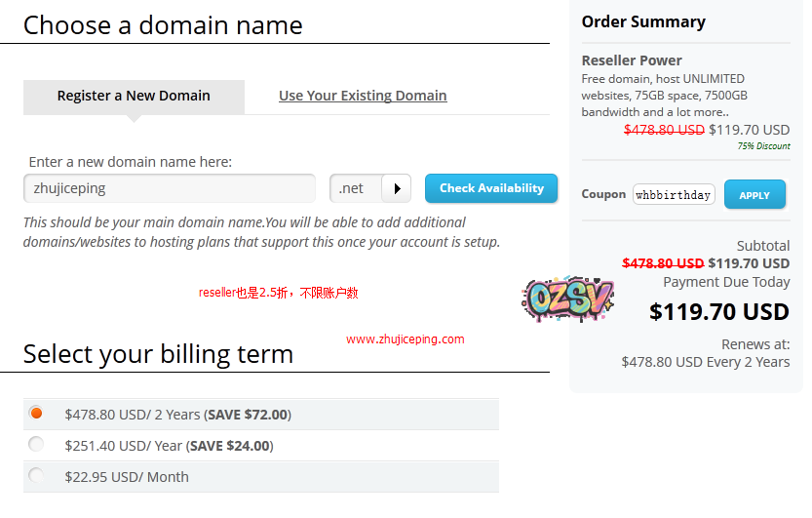Image resolution: width=812 pixels, height=518 pixels.
Task: Click the www.zhujiceping.com watermark text
Action: click(405, 339)
